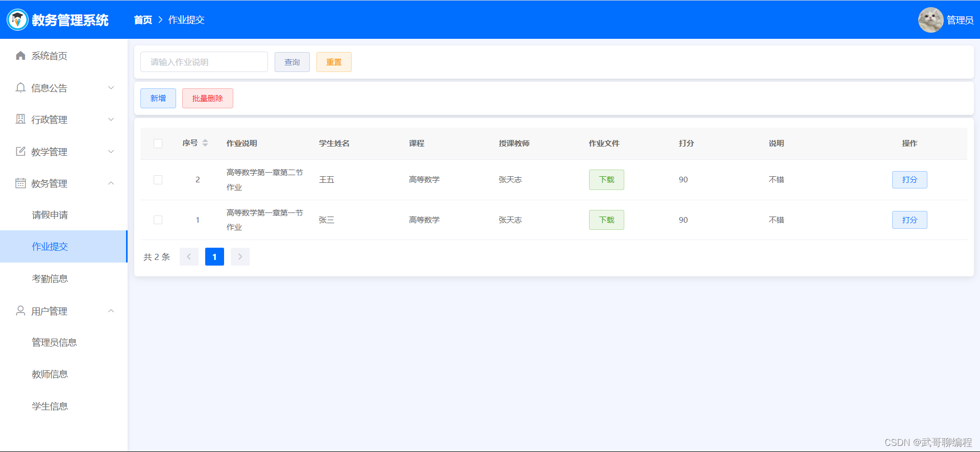
Task: Expand the 行政管理 menu chevron
Action: (111, 120)
